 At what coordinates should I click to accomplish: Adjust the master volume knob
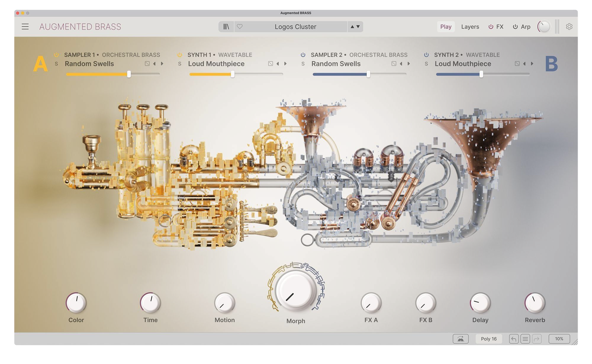click(544, 27)
